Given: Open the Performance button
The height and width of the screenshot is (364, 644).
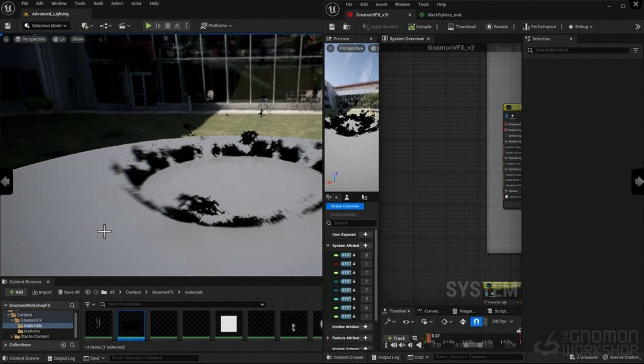Looking at the screenshot, I should (540, 26).
